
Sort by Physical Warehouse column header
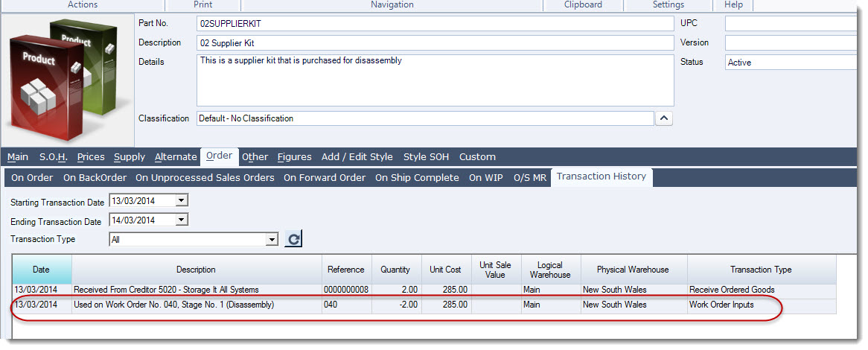click(x=633, y=270)
